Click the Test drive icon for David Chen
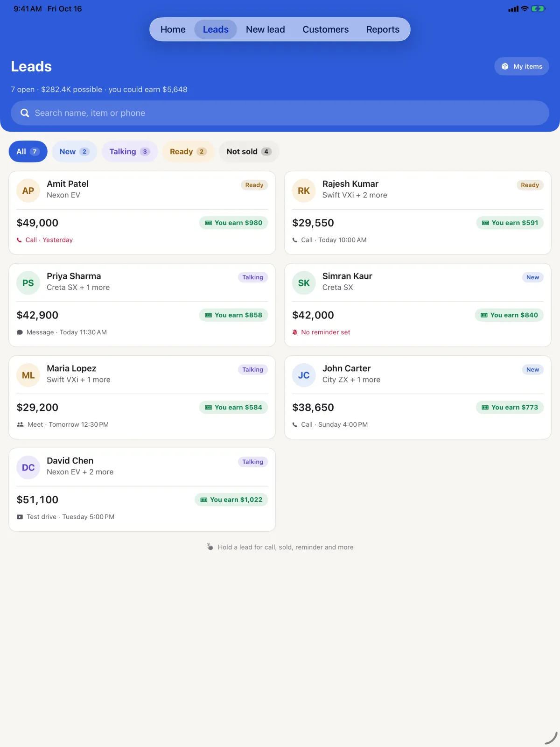The height and width of the screenshot is (747, 560). point(20,517)
